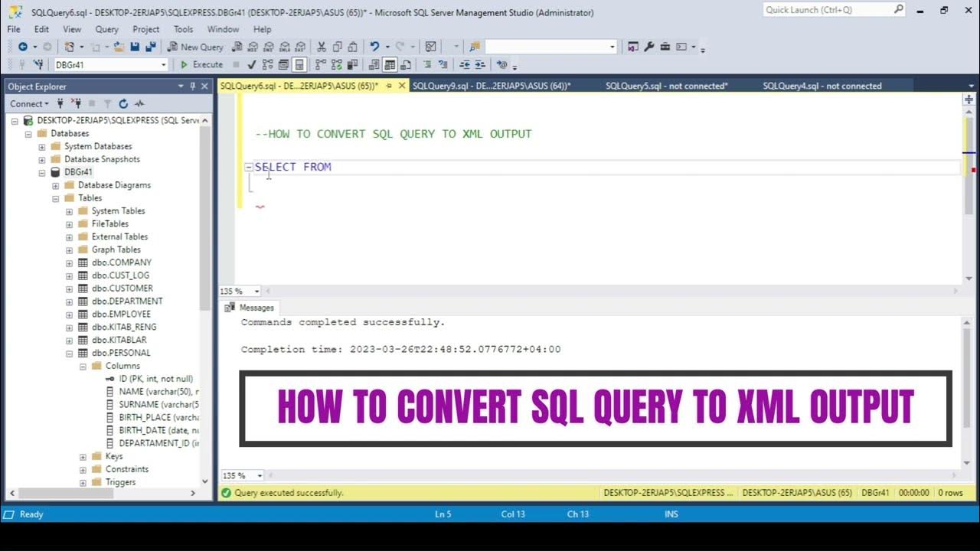
Task: Click the Cut scissors icon
Action: 322,47
